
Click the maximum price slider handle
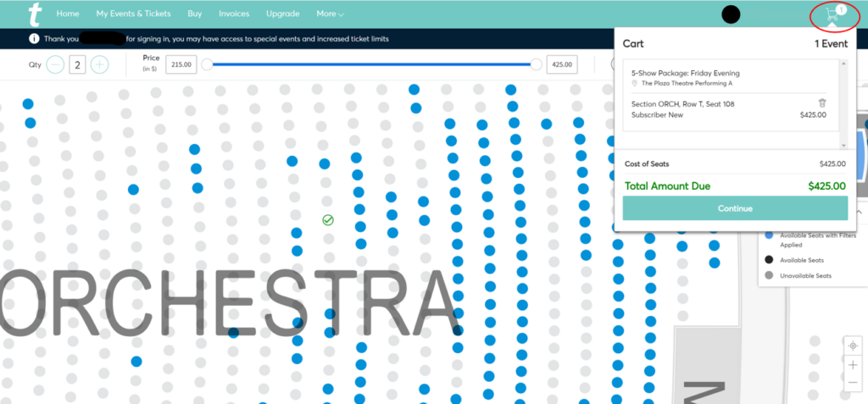(x=536, y=64)
